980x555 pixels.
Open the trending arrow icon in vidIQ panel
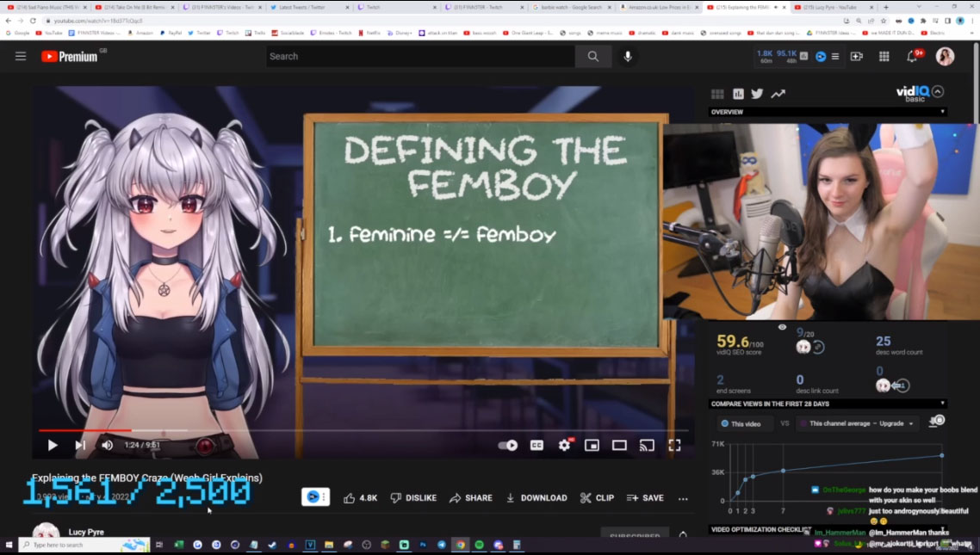point(778,94)
